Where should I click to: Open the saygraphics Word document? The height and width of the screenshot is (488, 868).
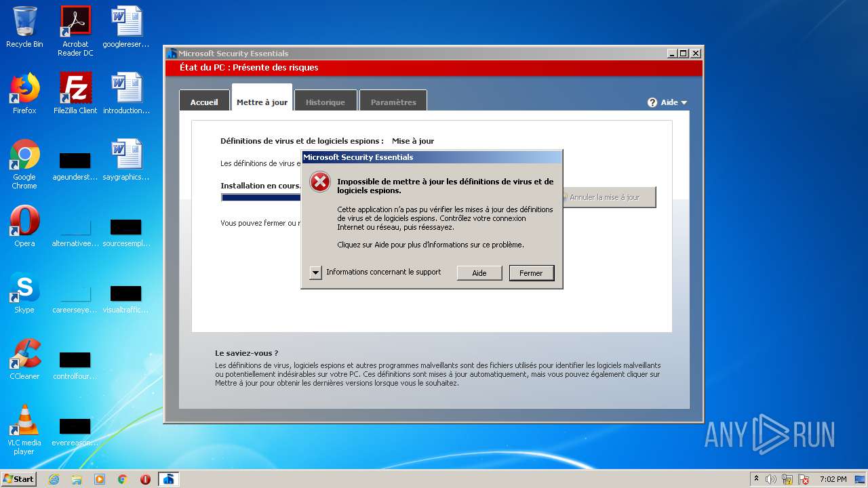(126, 160)
